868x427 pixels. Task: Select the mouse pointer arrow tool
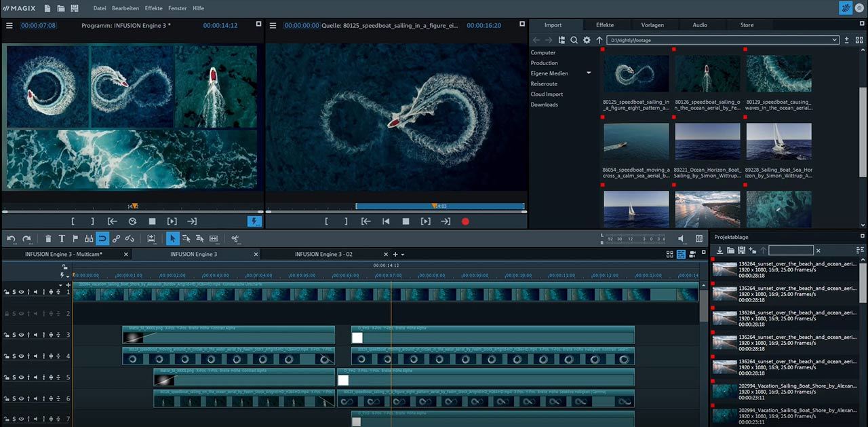[172, 238]
